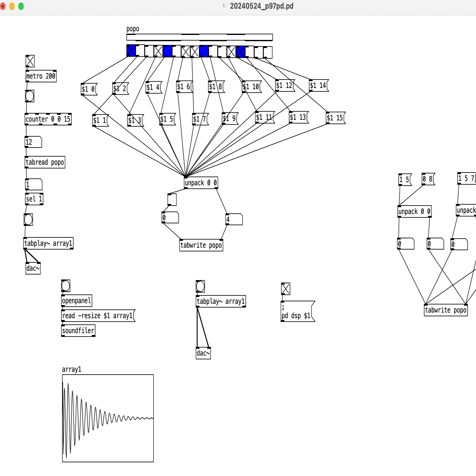
Task: Click the bang above openpanel
Action: point(65,285)
